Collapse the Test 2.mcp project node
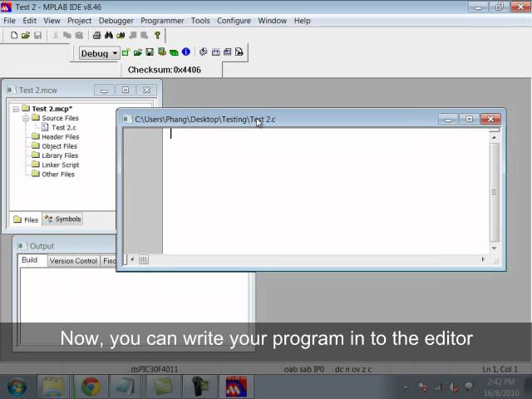 (16, 109)
